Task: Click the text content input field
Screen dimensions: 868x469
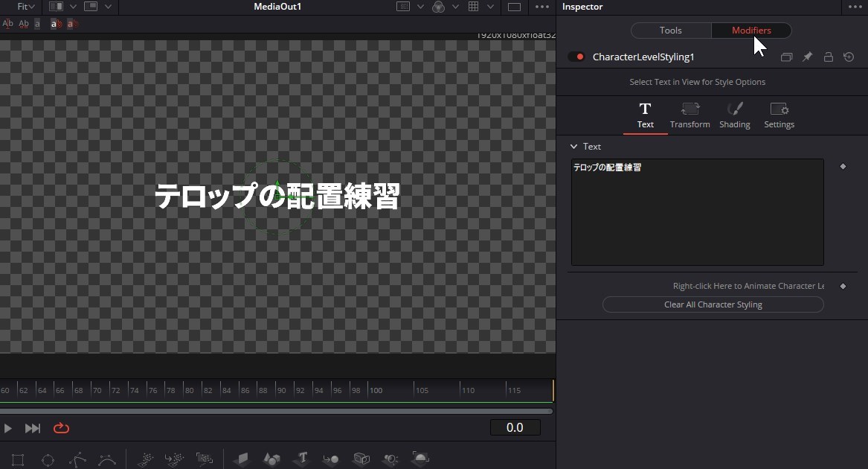Action: click(697, 212)
